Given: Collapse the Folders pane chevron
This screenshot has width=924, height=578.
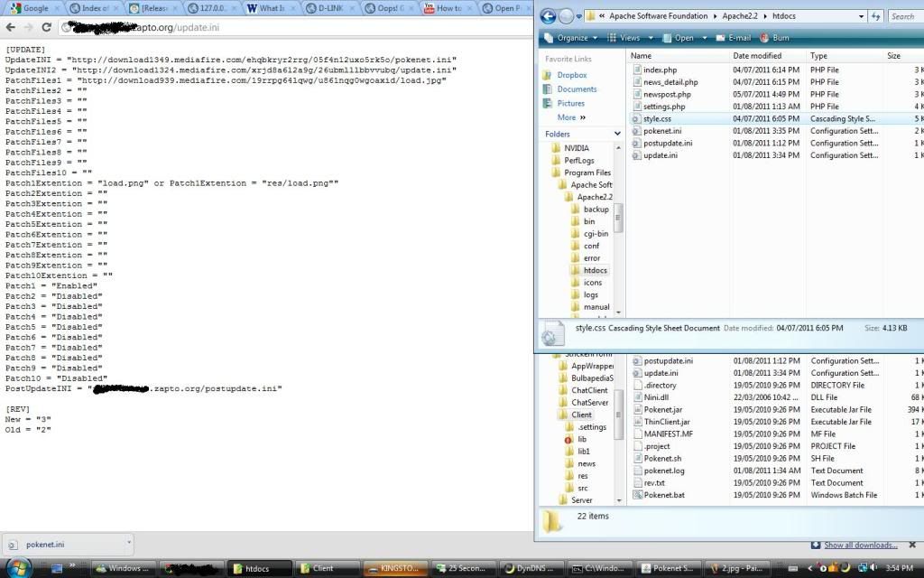Looking at the screenshot, I should point(617,134).
